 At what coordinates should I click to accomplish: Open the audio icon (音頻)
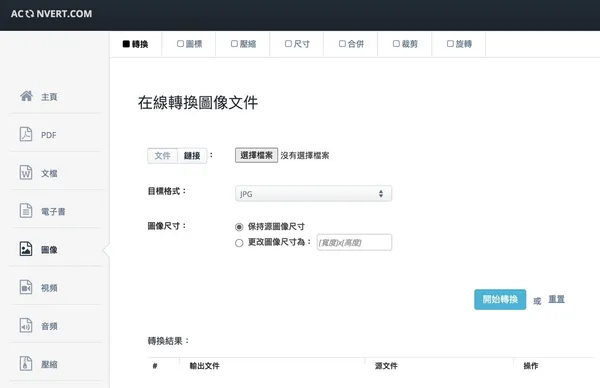pos(26,326)
